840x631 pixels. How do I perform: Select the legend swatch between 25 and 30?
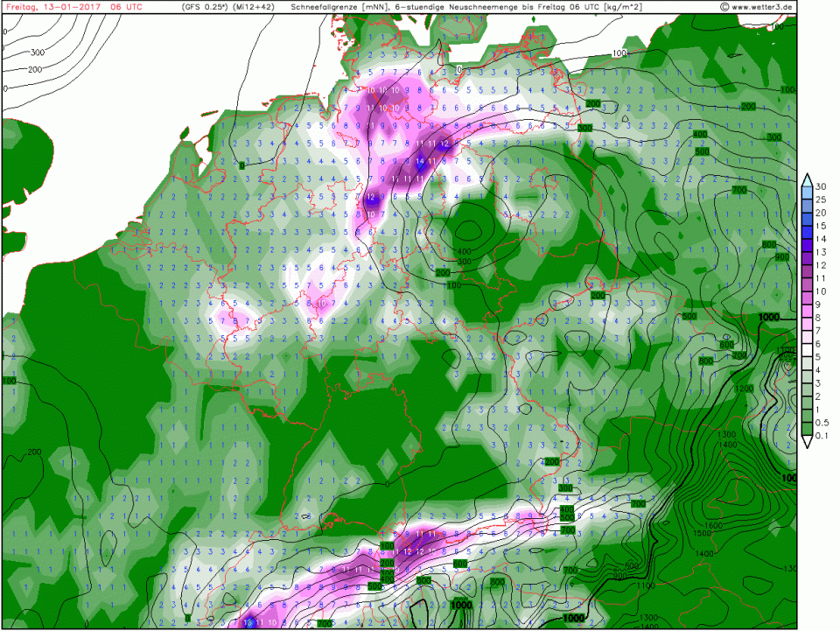[x=805, y=193]
